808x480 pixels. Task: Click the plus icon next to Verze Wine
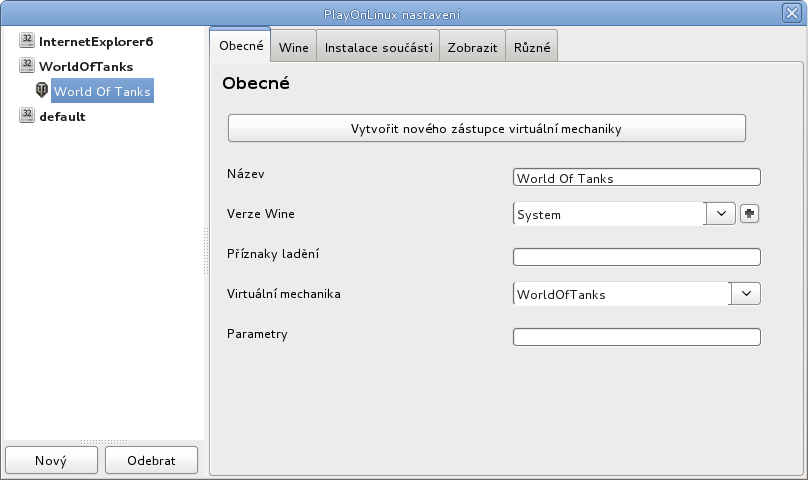pos(749,213)
